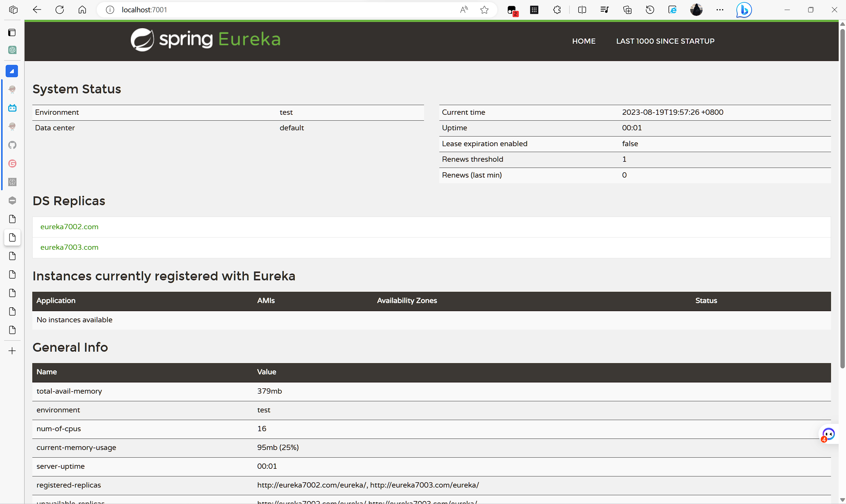This screenshot has height=504, width=846.
Task: Click the Spring Eureka logo
Action: [205, 40]
